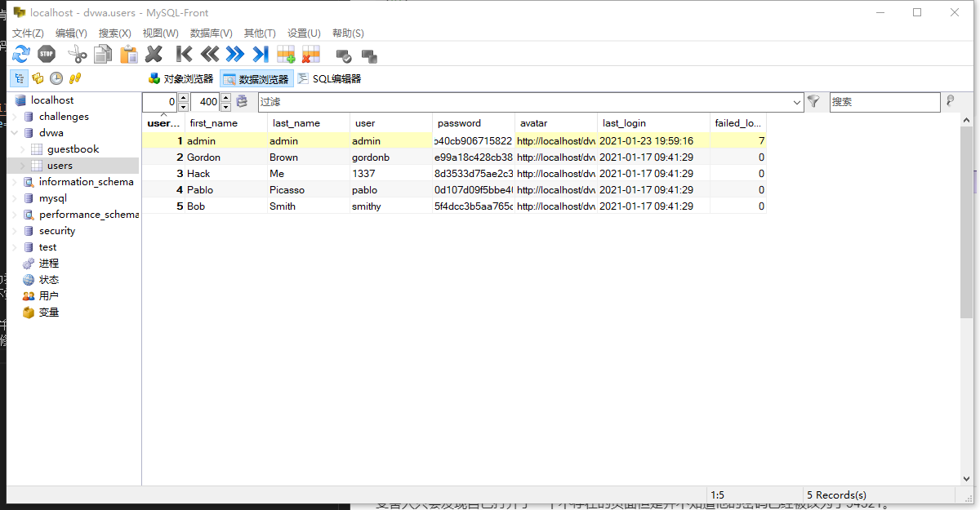This screenshot has height=510, width=980.
Task: Decrease the offset value stepper
Action: coord(183,107)
